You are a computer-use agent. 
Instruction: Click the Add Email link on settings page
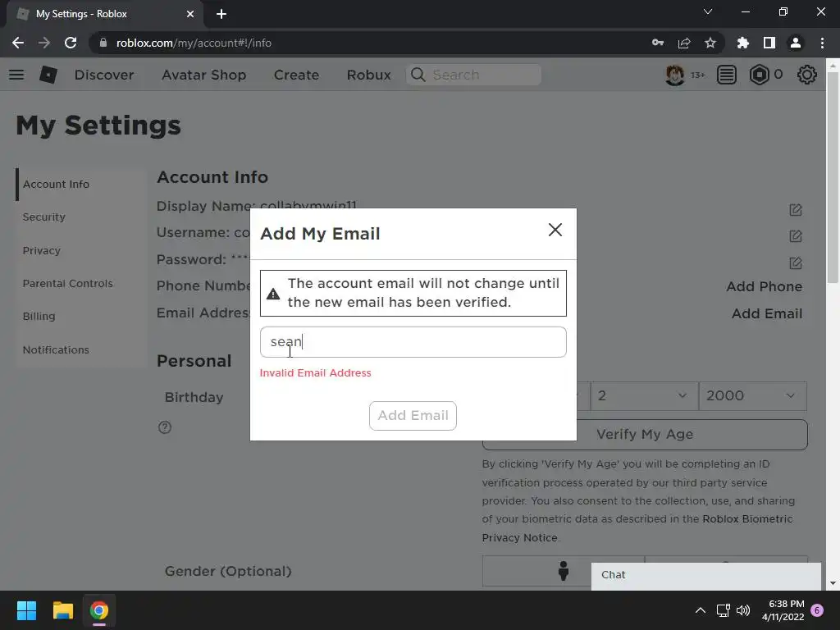[767, 313]
